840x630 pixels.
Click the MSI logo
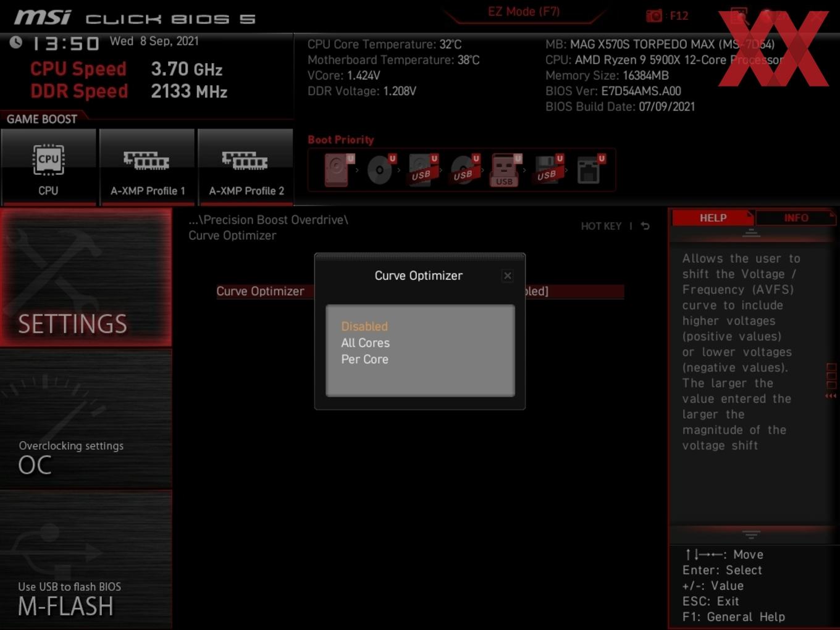[x=43, y=17]
